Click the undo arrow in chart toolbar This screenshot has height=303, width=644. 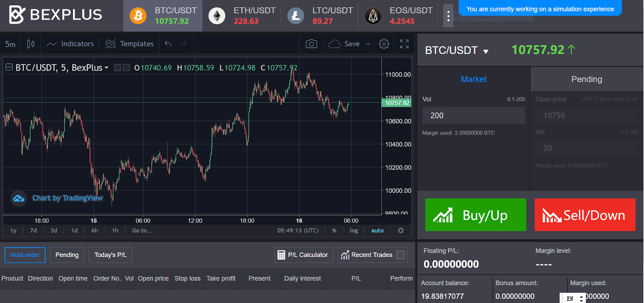coord(168,44)
